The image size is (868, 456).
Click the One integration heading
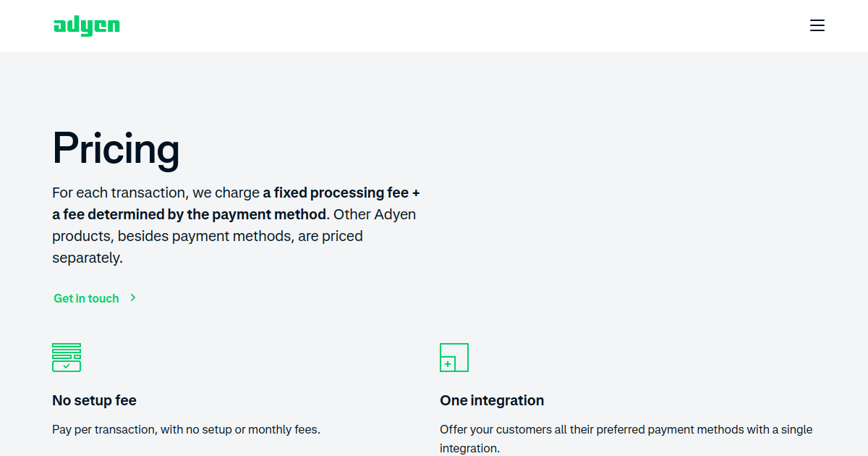coord(492,400)
